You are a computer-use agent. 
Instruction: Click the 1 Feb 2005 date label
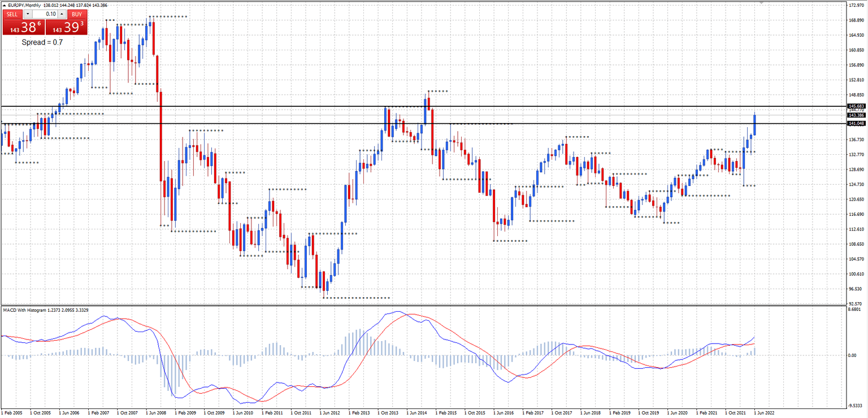coord(11,413)
